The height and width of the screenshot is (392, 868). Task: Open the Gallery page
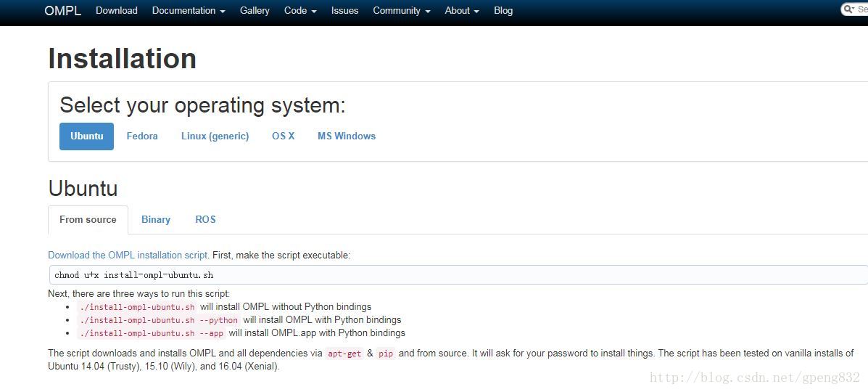click(255, 11)
